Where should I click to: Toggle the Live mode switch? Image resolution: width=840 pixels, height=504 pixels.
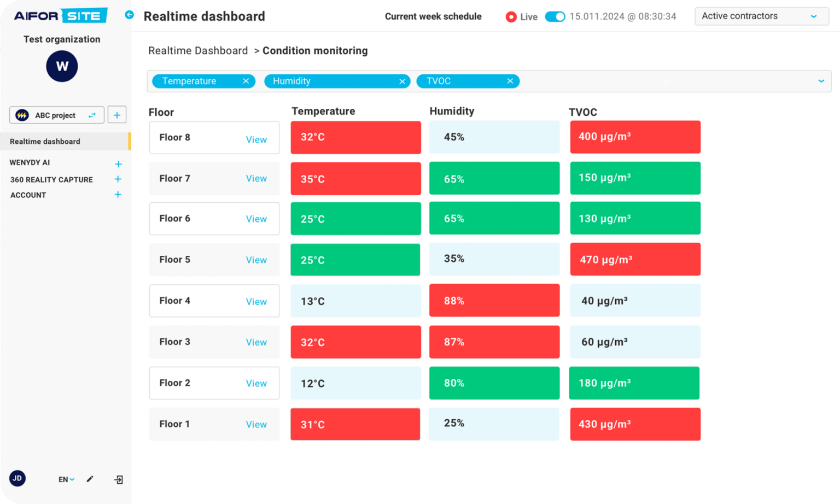click(x=555, y=16)
